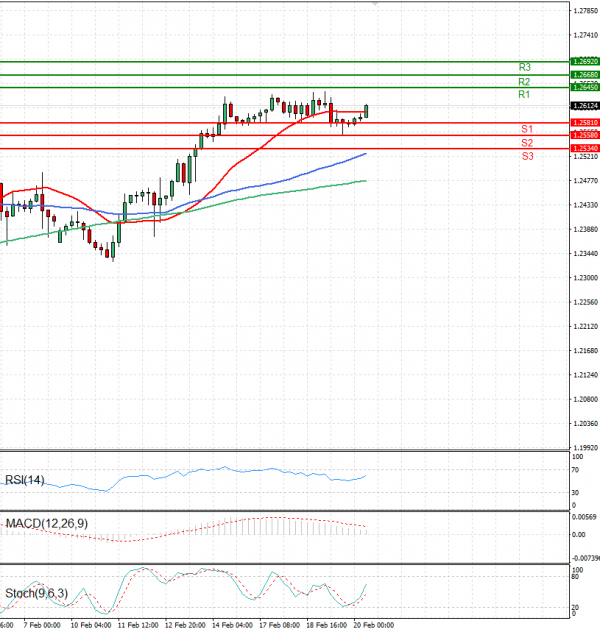Click the 1.26920 resistance price tag
The image size is (600, 632).
click(x=585, y=62)
